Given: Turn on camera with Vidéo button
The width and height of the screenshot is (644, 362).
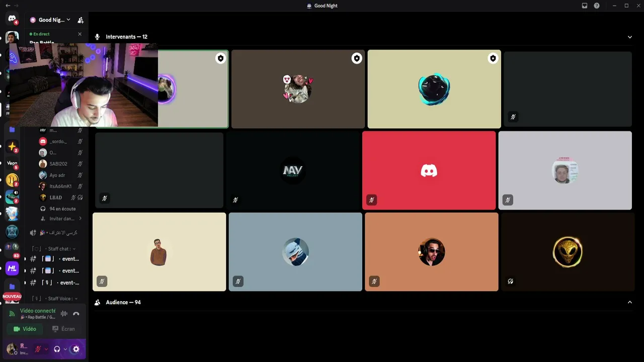Looking at the screenshot, I should click(25, 329).
